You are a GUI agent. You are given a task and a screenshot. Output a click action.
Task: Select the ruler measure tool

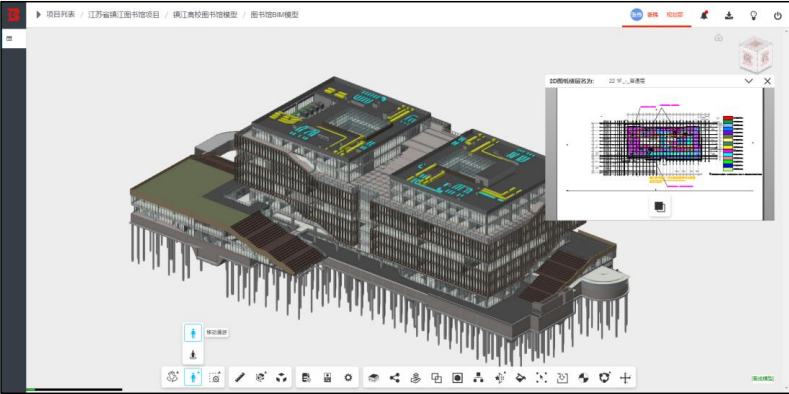click(x=240, y=377)
